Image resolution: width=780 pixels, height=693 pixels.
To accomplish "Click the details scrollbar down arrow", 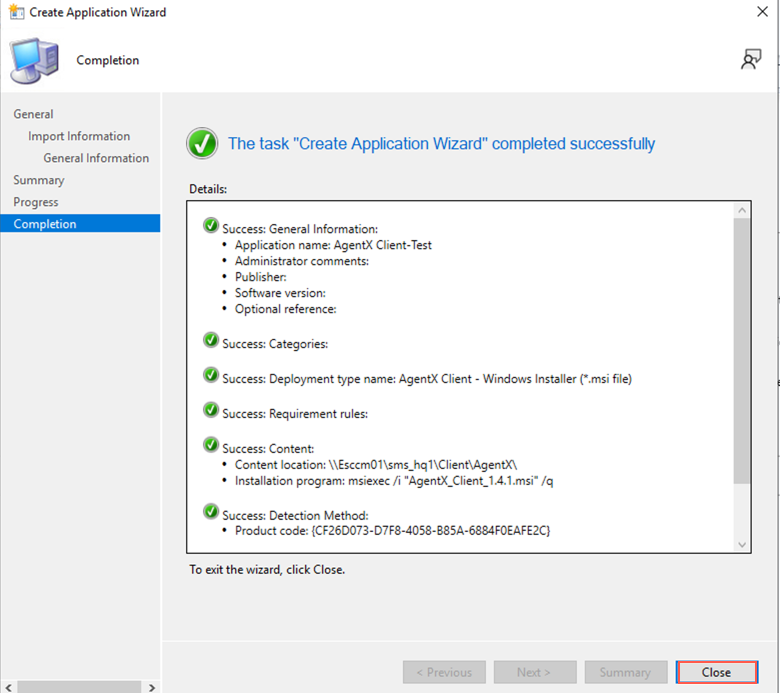I will [x=742, y=544].
